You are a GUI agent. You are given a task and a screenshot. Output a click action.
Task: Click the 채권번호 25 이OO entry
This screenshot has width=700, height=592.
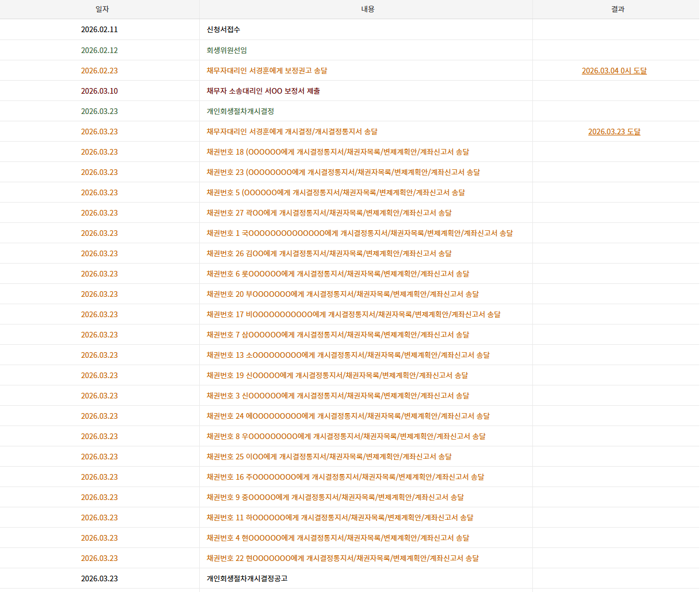tap(329, 457)
